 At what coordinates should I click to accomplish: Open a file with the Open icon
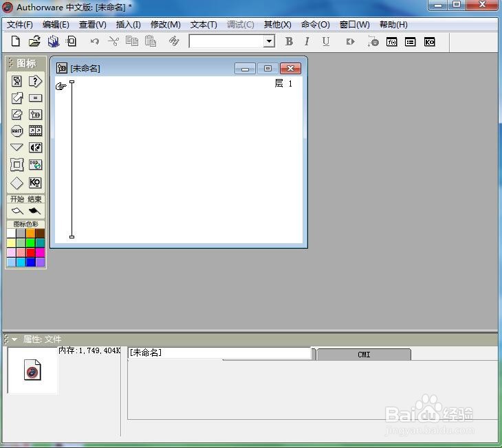(x=34, y=41)
